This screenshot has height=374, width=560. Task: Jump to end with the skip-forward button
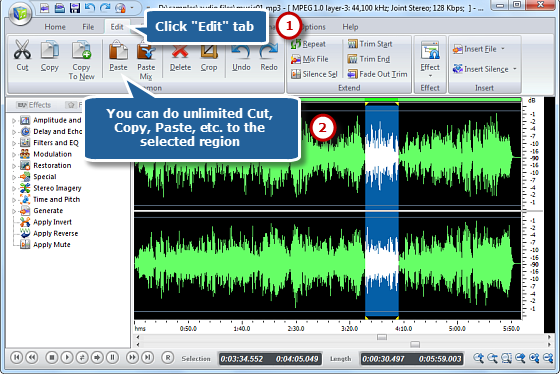tap(147, 357)
